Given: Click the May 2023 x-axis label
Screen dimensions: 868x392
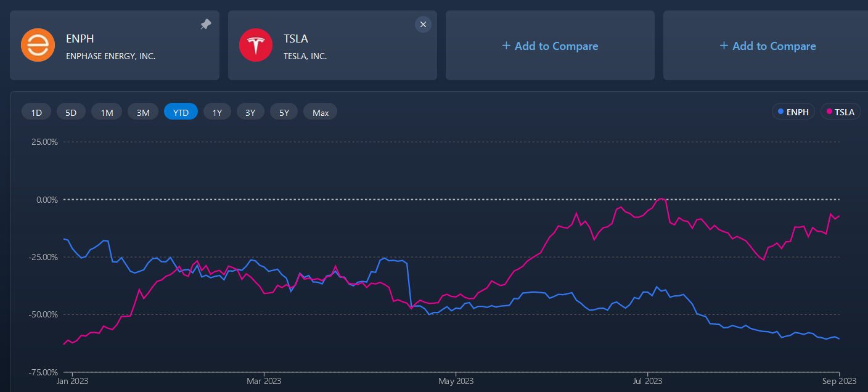Looking at the screenshot, I should (456, 381).
